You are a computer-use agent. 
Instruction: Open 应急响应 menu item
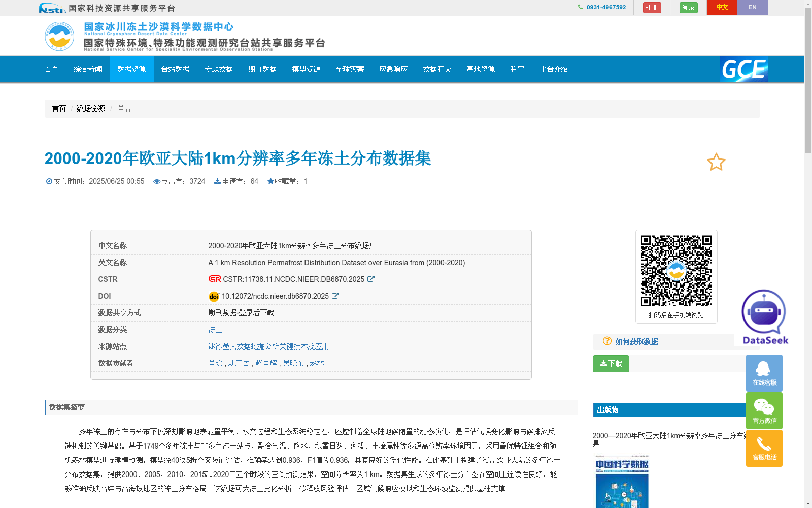point(394,69)
